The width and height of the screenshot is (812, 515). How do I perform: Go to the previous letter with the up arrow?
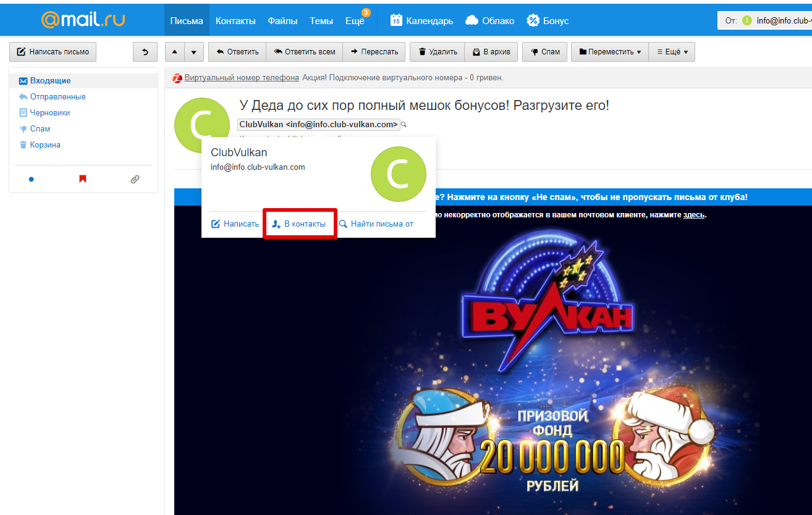(175, 52)
